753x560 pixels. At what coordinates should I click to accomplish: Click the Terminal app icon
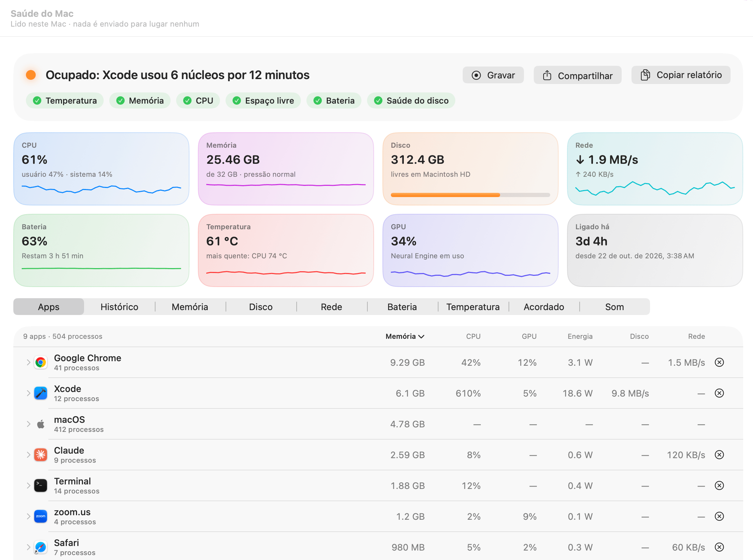point(41,486)
